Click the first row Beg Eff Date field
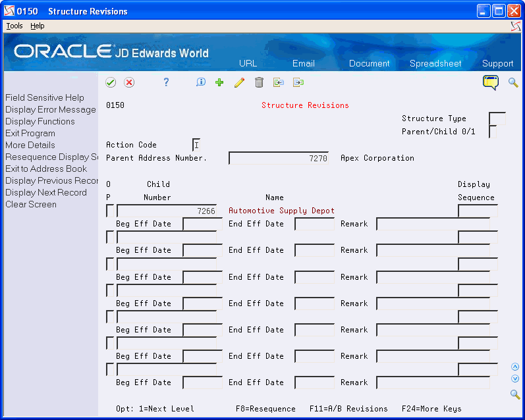This screenshot has width=525, height=420. (x=203, y=224)
